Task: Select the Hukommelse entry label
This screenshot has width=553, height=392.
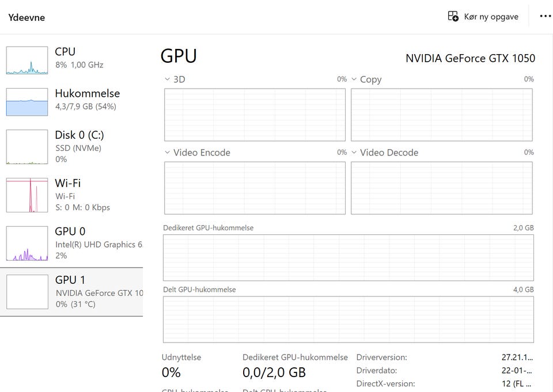Action: coord(87,93)
